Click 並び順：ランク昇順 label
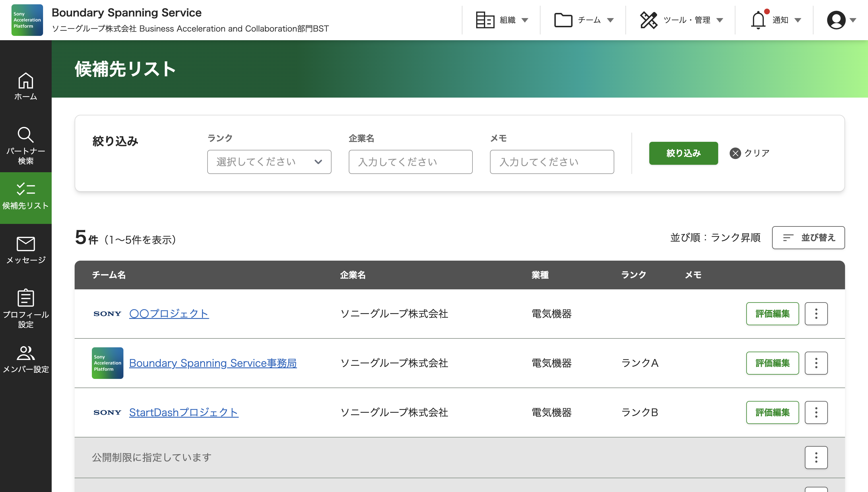Viewport: 868px width, 492px height. (x=715, y=238)
